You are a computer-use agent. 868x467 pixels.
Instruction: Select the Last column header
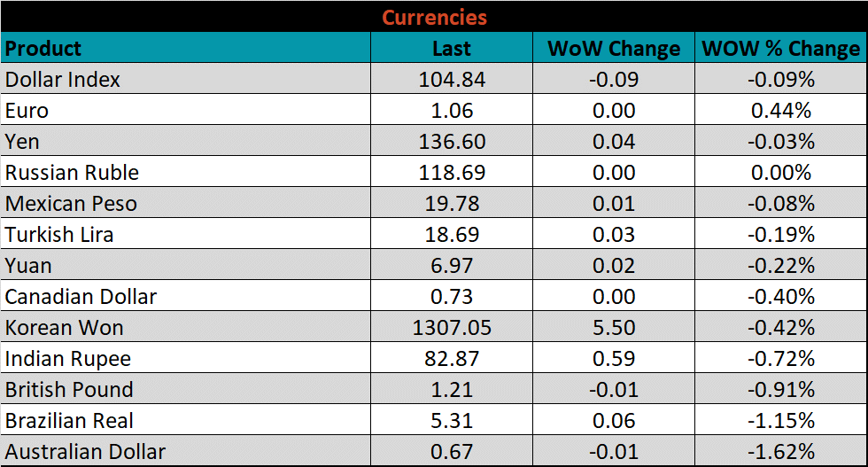452,48
